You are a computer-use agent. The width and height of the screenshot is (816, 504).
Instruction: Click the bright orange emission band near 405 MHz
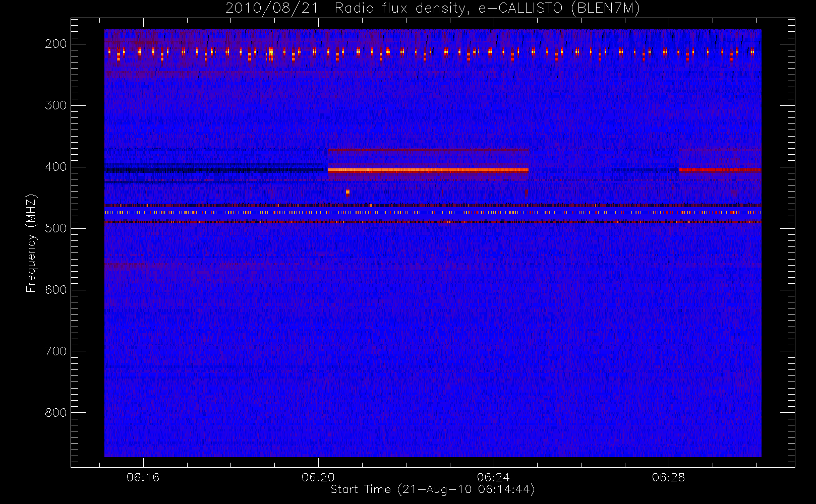click(x=428, y=170)
